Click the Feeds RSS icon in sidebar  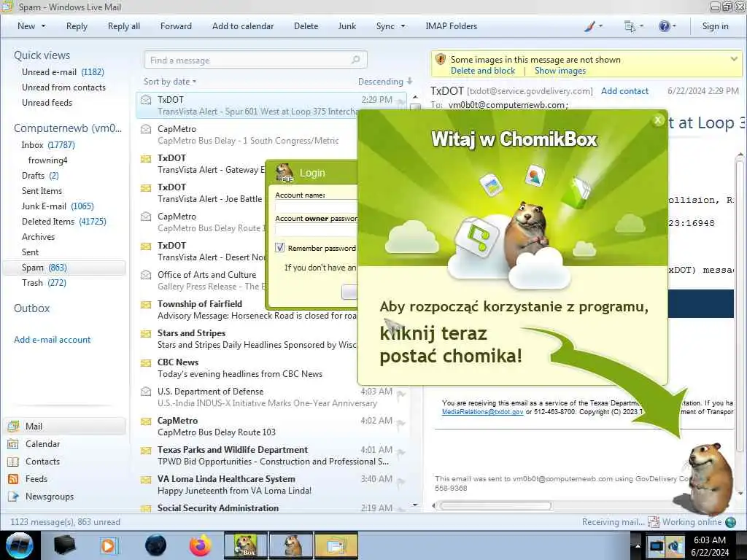[x=13, y=479]
